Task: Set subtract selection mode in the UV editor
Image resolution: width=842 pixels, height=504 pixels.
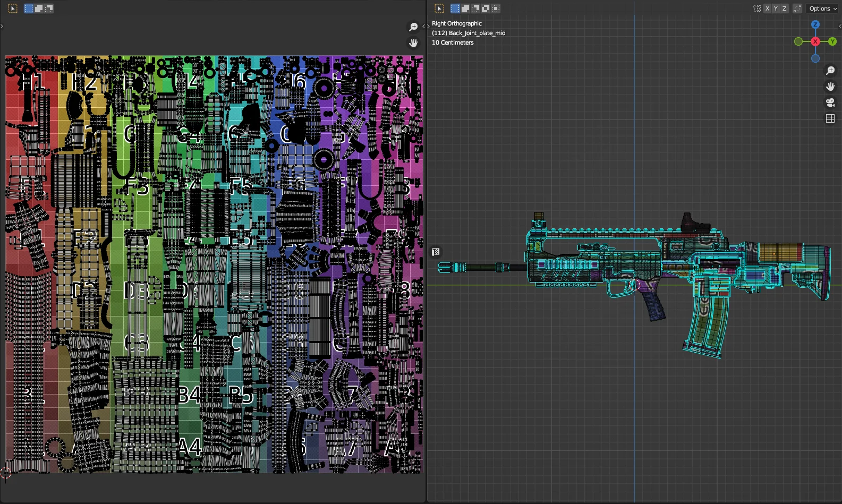Action: [49, 8]
